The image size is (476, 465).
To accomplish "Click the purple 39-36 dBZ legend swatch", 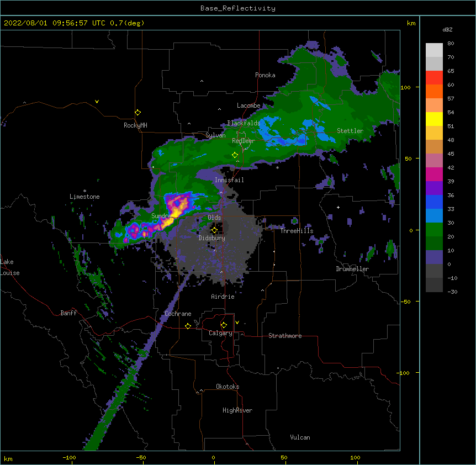I will pos(434,188).
